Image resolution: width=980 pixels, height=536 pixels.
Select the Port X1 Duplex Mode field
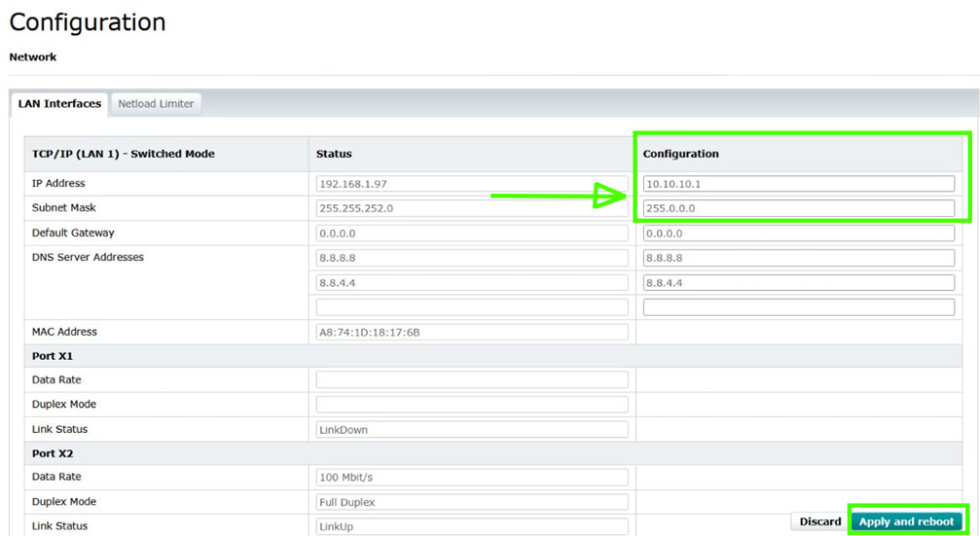click(x=472, y=405)
